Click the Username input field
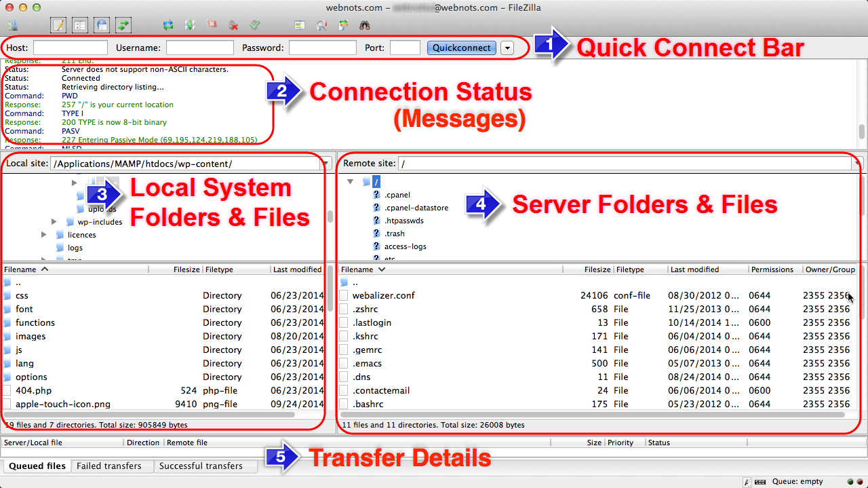 (x=200, y=48)
